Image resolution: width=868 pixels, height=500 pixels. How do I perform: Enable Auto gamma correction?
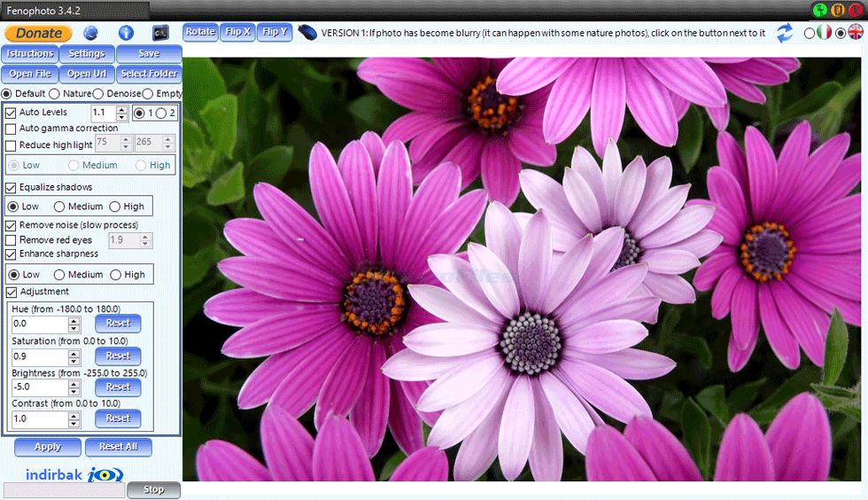11,129
